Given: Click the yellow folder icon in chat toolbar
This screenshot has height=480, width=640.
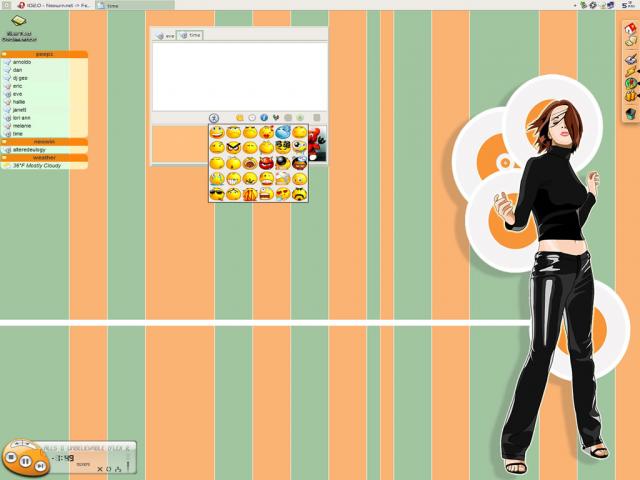Looking at the screenshot, I should click(240, 118).
